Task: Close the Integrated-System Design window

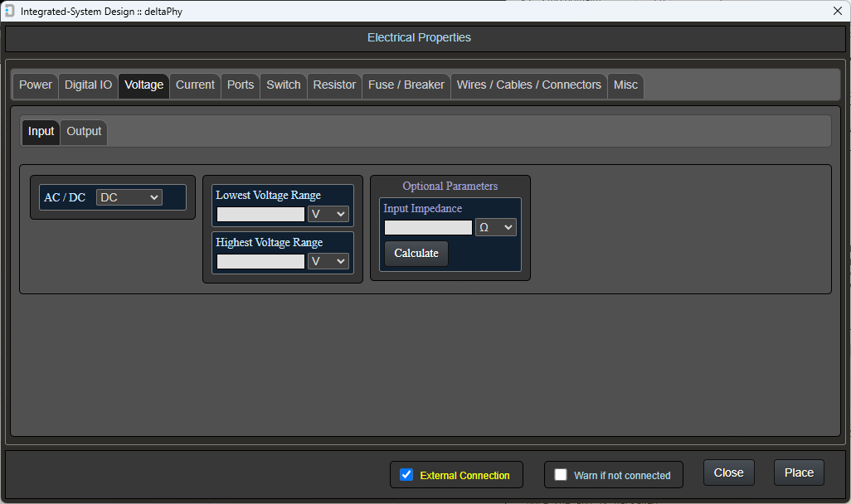Action: (837, 11)
